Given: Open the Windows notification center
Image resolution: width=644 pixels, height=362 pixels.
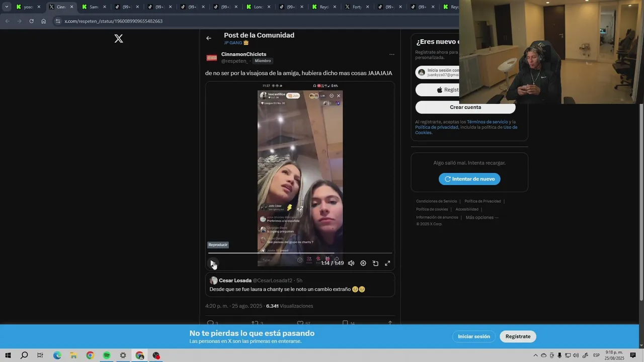Looking at the screenshot, I should (633, 355).
